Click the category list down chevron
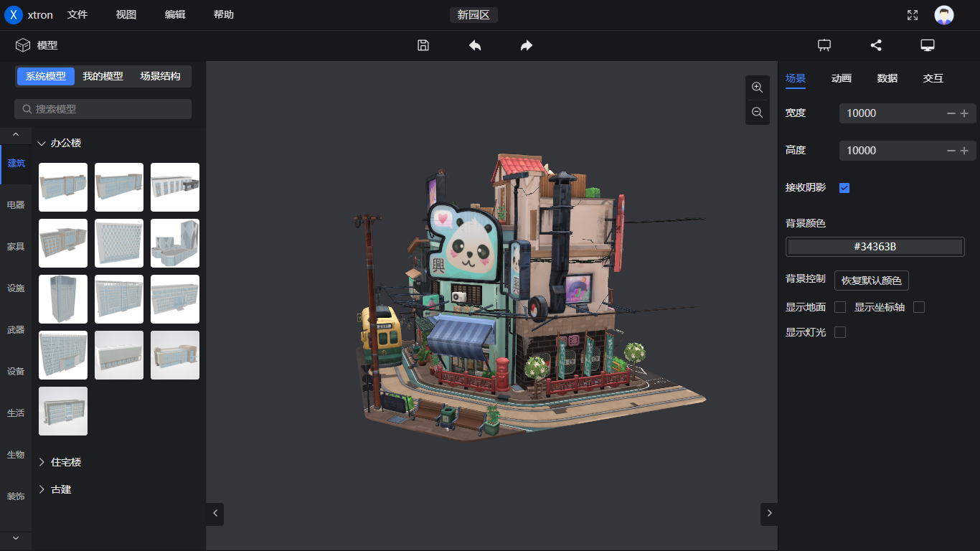The height and width of the screenshot is (551, 980). [16, 537]
